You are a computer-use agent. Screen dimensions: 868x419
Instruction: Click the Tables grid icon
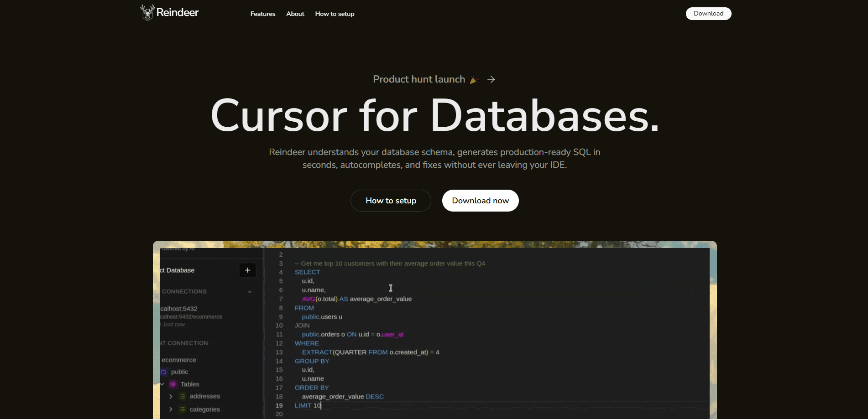tap(173, 384)
